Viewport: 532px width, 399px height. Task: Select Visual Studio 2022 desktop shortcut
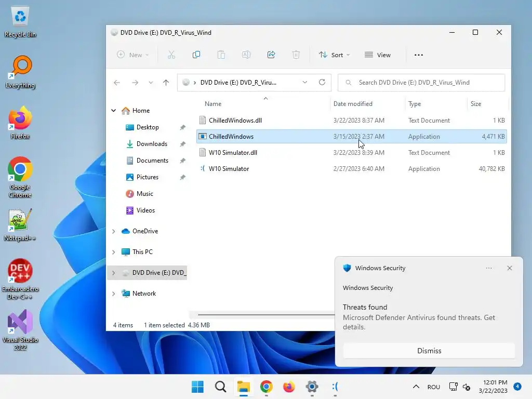(20, 330)
